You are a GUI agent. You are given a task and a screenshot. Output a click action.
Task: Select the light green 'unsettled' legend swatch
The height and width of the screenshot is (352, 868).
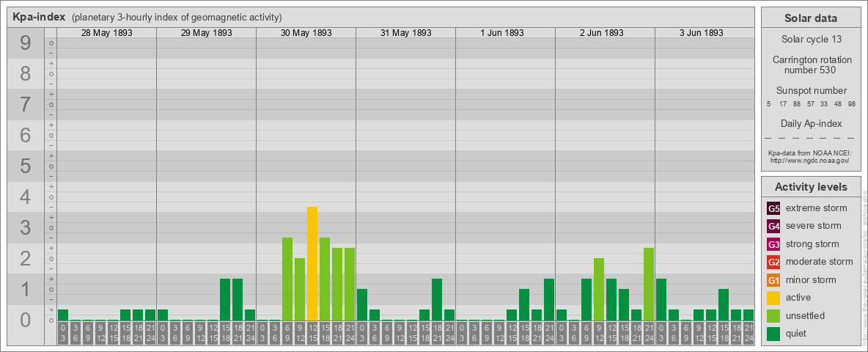tap(773, 315)
